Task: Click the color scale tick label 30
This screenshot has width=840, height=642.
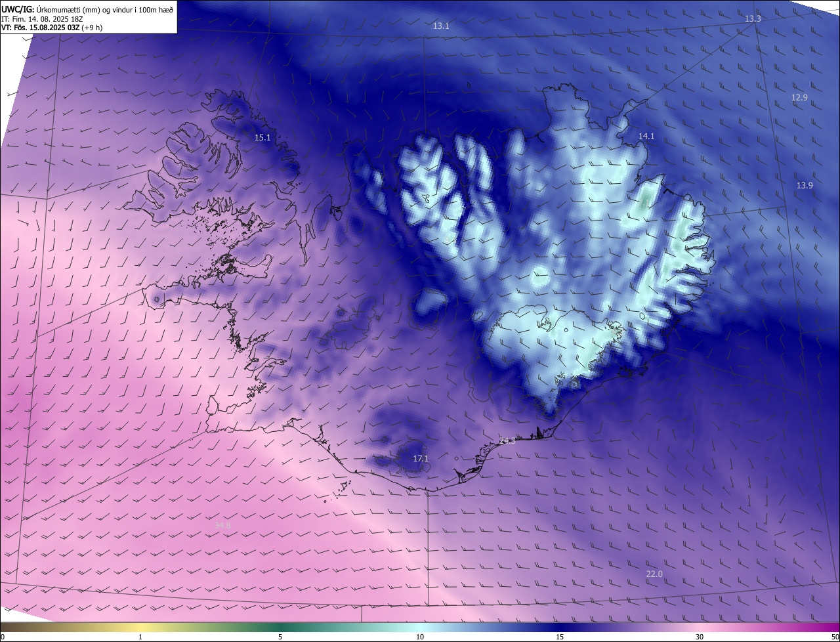Action: 700,637
